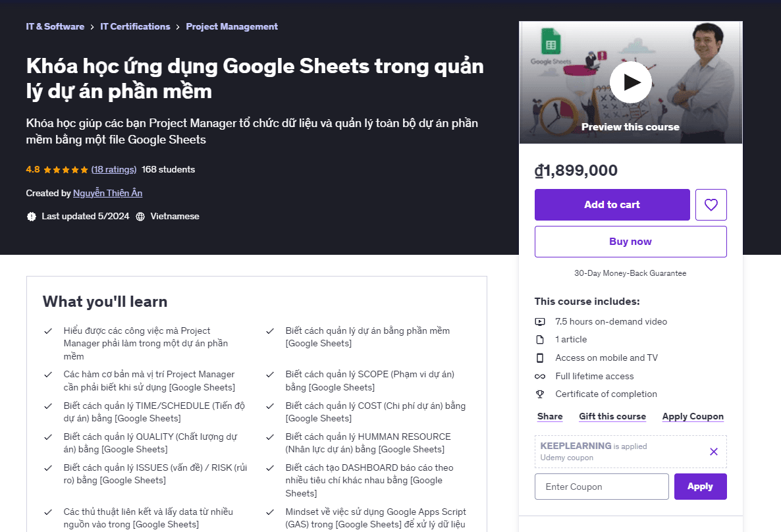The width and height of the screenshot is (781, 532).
Task: Click 'Biết cách quản lý ISSUES' item
Action: pyautogui.click(x=155, y=473)
